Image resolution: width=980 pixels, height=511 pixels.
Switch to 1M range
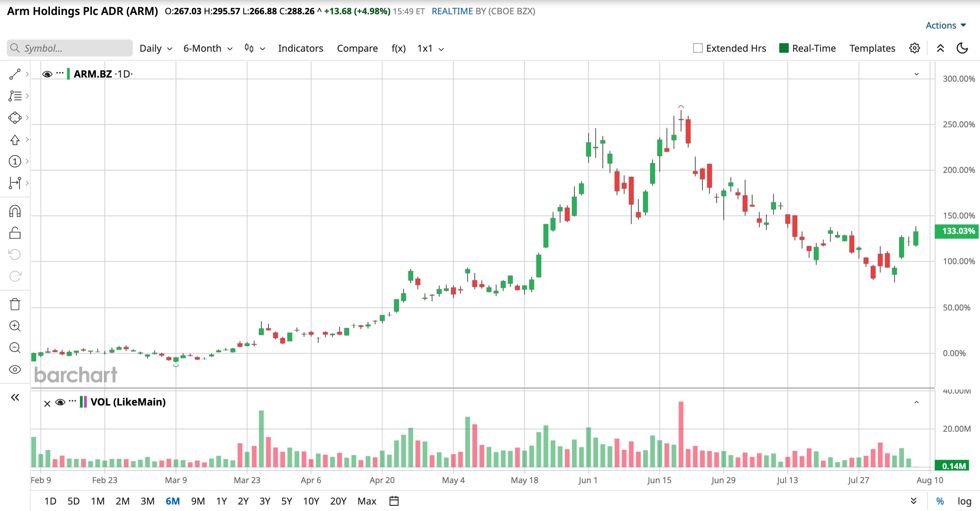(98, 501)
